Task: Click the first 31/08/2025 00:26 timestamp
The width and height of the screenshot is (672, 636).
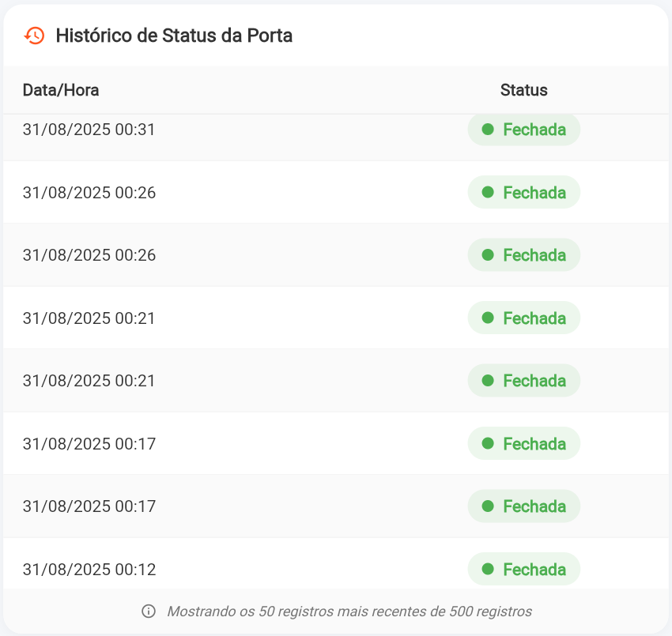Action: pos(89,192)
